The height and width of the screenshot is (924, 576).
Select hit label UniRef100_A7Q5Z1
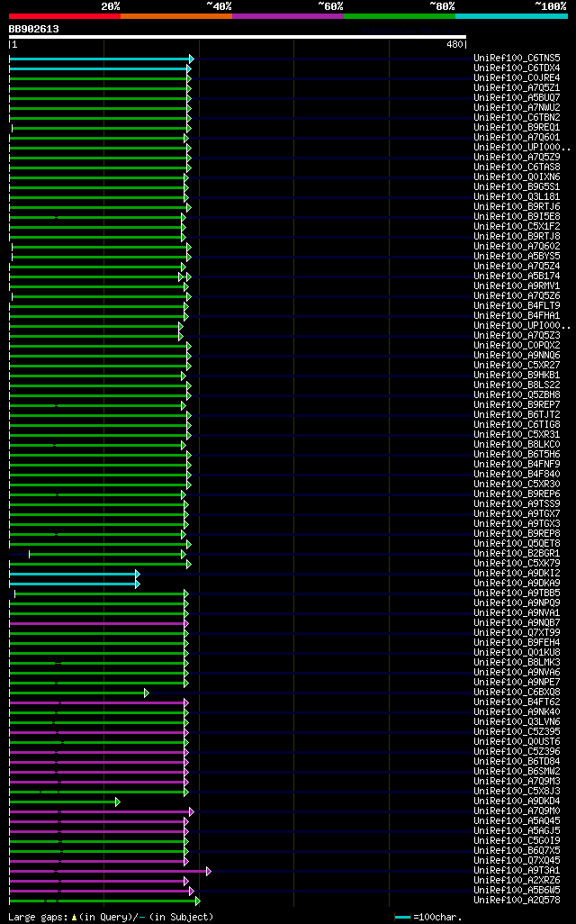click(517, 87)
